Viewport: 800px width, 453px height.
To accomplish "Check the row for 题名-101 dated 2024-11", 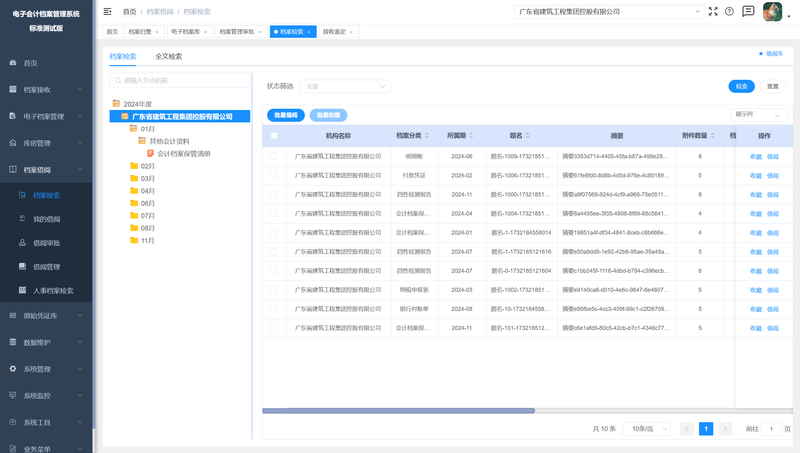I will coord(273,328).
